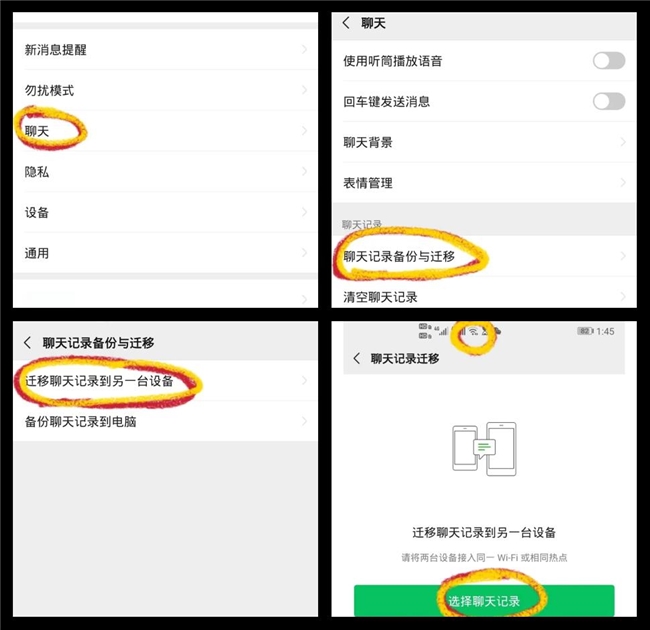Tap back arrow beside 聊天记录备份与迁移 title
Screen dimensions: 650x630
pos(28,343)
